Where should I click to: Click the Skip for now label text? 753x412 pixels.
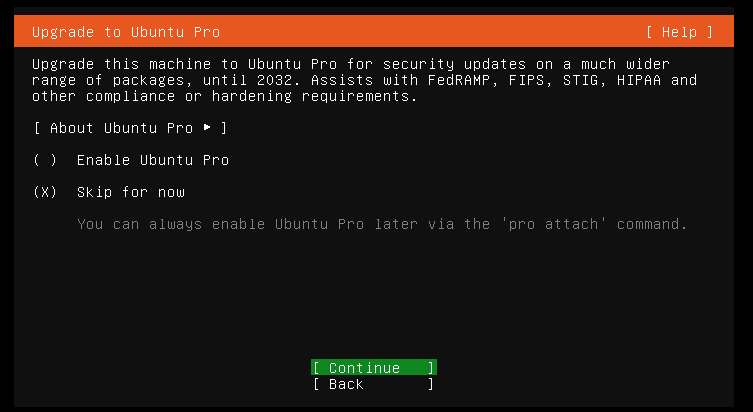pos(131,192)
